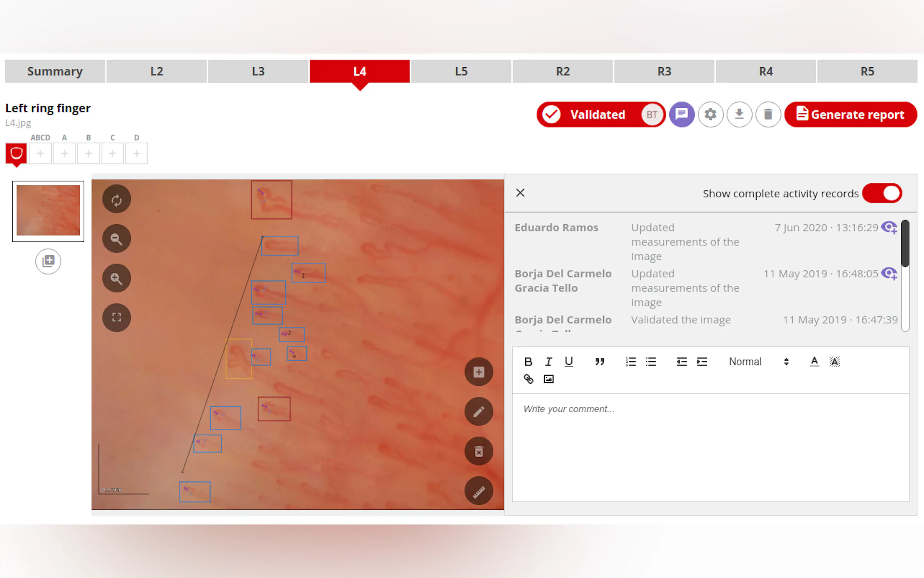The height and width of the screenshot is (578, 924).
Task: Close the activity records panel
Action: click(x=520, y=193)
